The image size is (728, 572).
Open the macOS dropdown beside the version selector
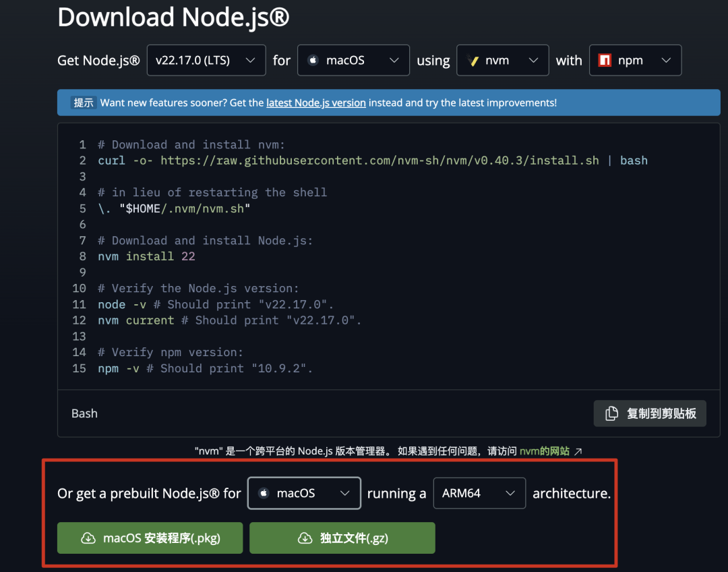pos(353,61)
